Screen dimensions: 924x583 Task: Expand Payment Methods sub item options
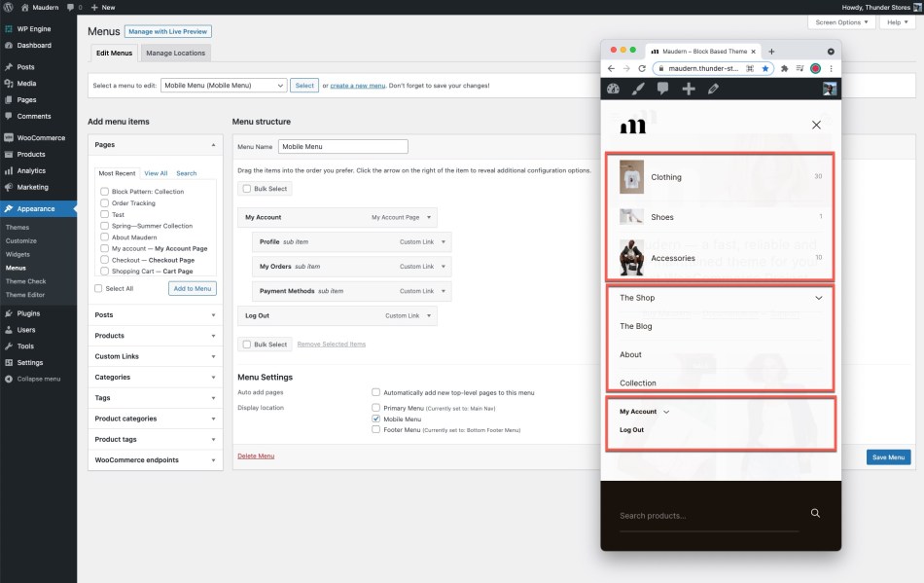coord(444,291)
